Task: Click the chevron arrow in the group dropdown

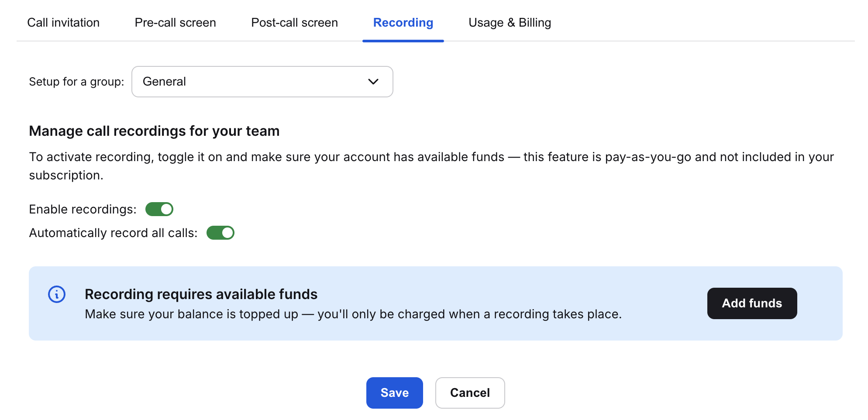Action: coord(373,82)
